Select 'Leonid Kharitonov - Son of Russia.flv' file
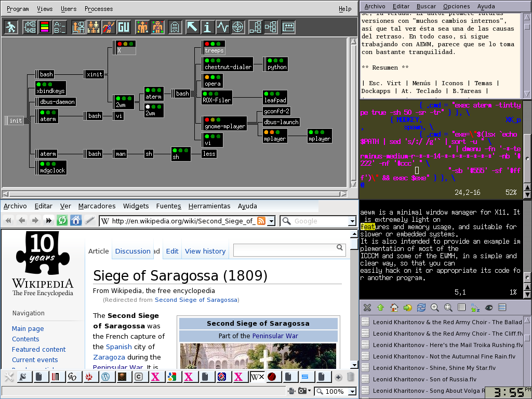This screenshot has height=399, width=532. (424, 379)
